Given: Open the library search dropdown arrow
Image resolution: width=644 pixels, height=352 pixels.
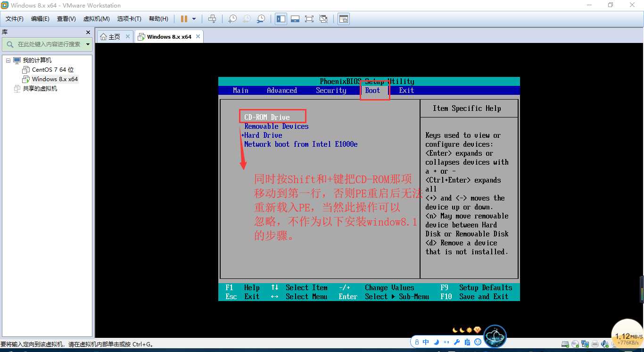Looking at the screenshot, I should [x=88, y=44].
